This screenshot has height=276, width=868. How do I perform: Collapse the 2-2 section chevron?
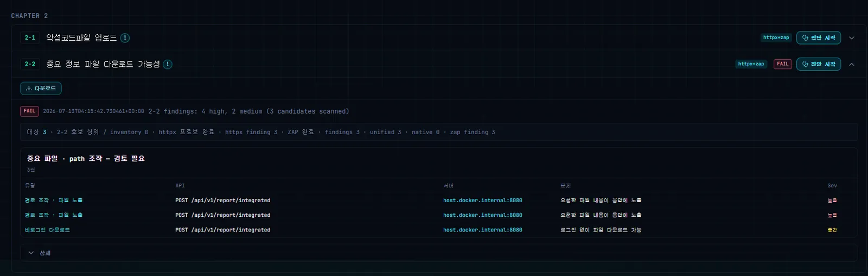click(x=851, y=64)
